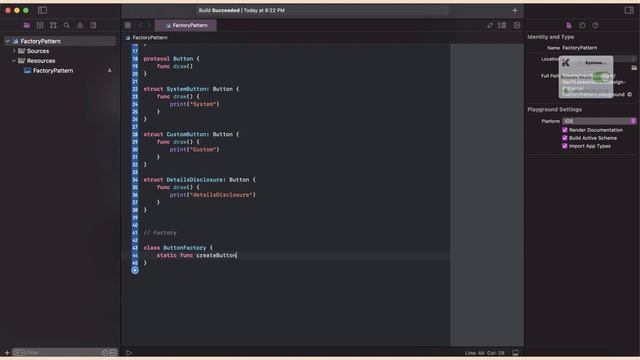Toggle the navigator sidebar button

[x=42, y=10]
